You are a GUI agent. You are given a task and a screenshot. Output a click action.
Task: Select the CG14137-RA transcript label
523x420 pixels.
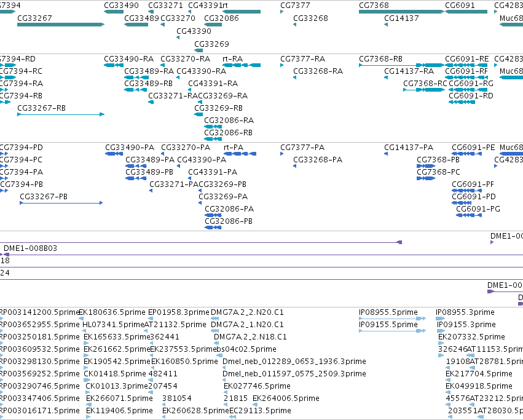click(409, 71)
